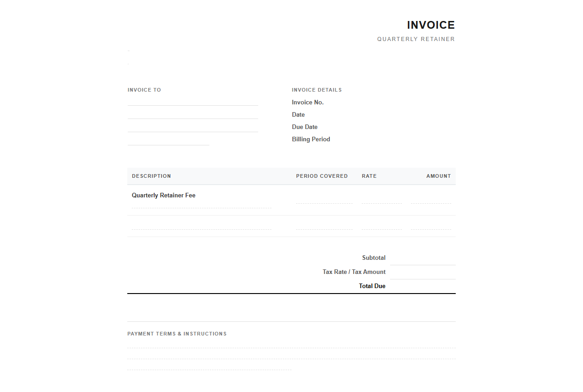Click the Subtotal value field
The height and width of the screenshot is (392, 583).
tap(423, 258)
